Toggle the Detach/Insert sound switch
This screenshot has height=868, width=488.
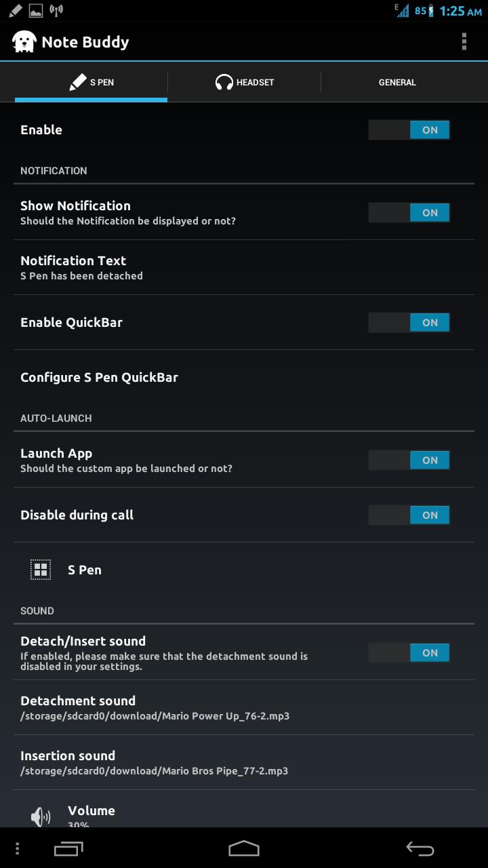tap(409, 653)
